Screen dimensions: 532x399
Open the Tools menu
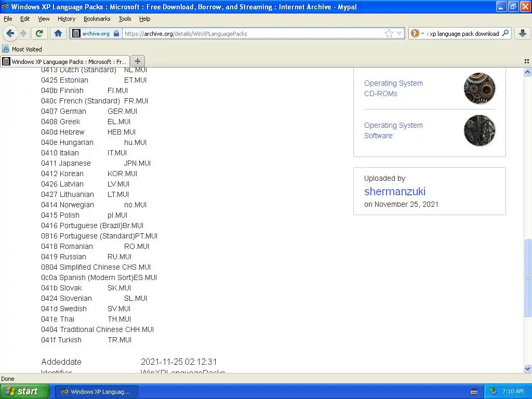click(125, 19)
